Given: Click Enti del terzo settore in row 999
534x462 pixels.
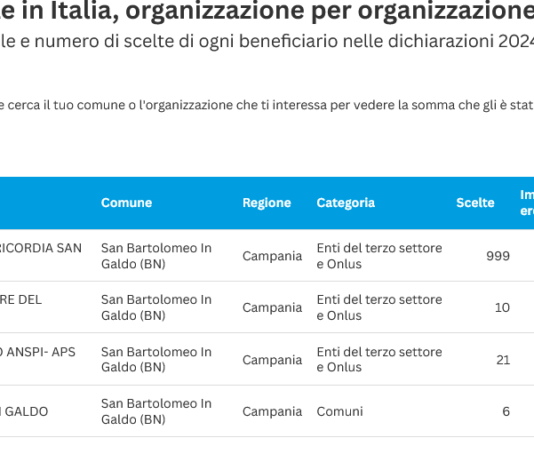Looking at the screenshot, I should pyautogui.click(x=379, y=256).
